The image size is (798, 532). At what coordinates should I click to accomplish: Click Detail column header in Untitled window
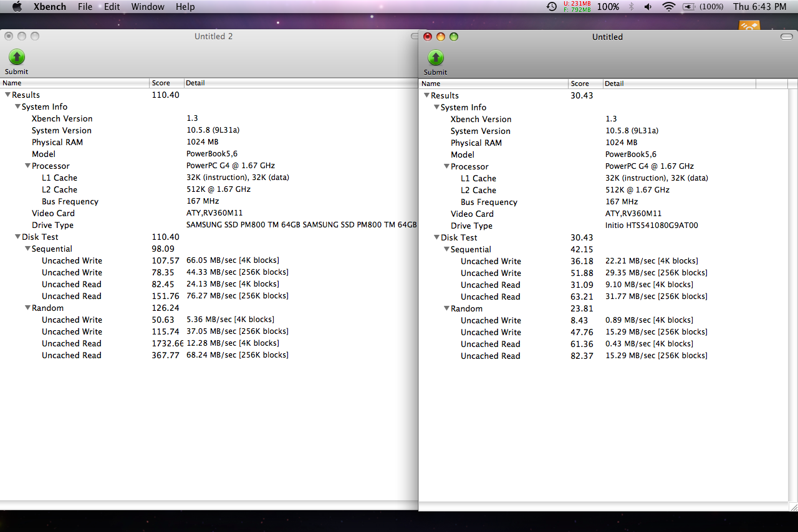click(x=680, y=83)
